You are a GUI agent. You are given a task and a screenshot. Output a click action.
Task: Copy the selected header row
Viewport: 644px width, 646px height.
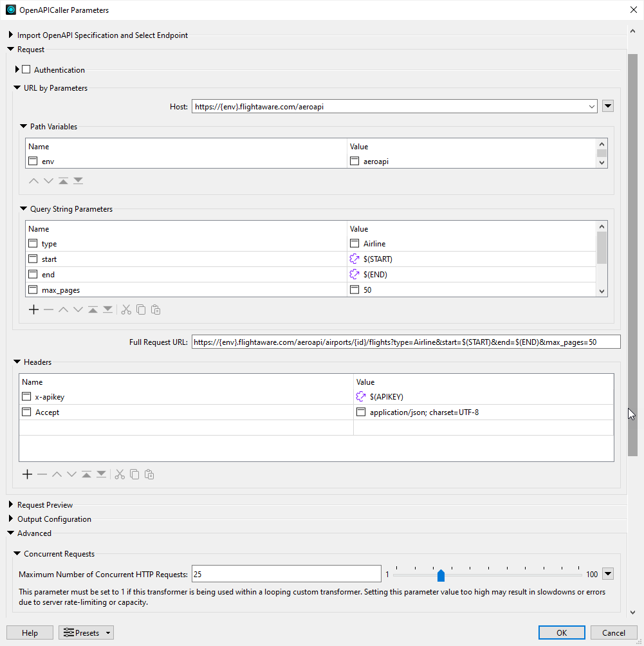click(x=134, y=474)
